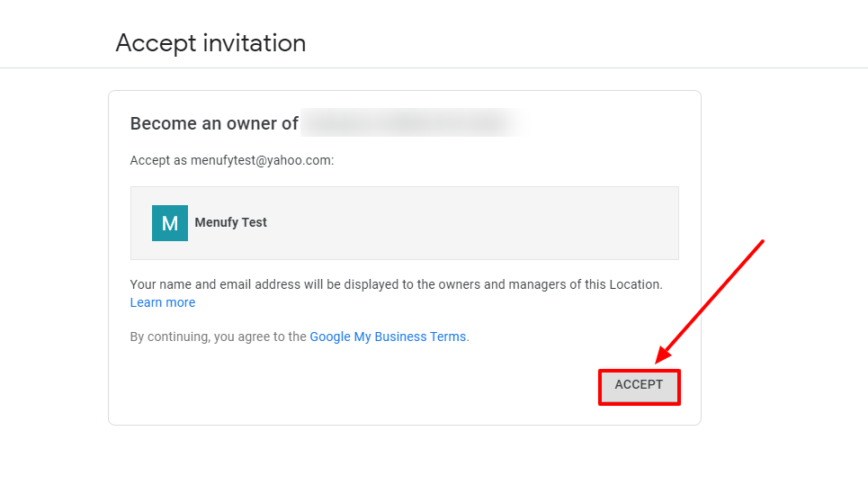
Task: Click the Become an owner of heading
Action: 214,123
